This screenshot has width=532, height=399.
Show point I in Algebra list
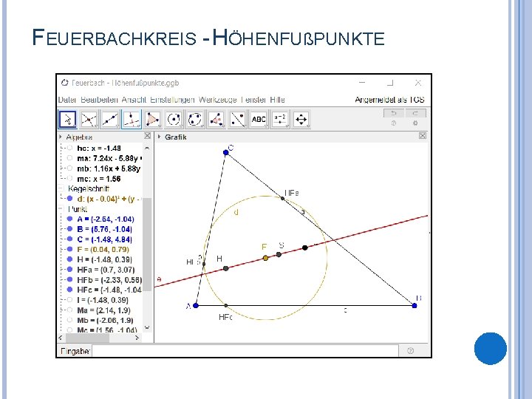point(69,300)
